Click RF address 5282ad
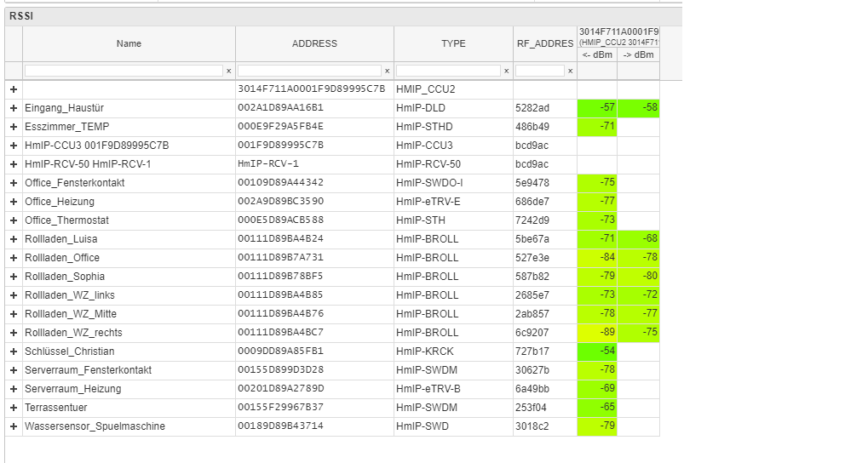Viewport: 868px width, 463px height. [x=532, y=108]
